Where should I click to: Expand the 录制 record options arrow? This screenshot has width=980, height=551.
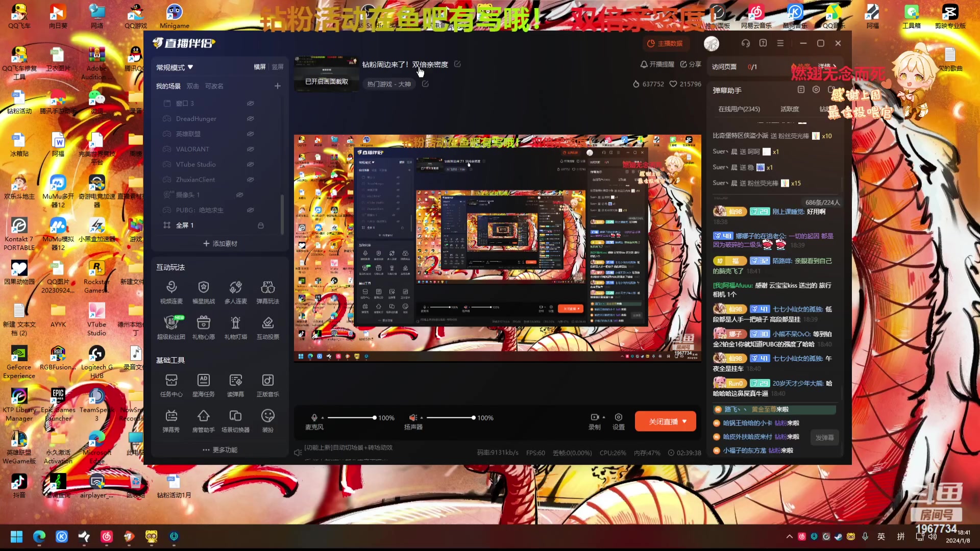[x=604, y=417]
